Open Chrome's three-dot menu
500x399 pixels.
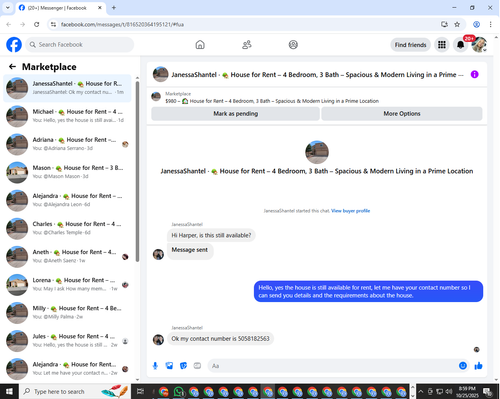click(x=490, y=24)
